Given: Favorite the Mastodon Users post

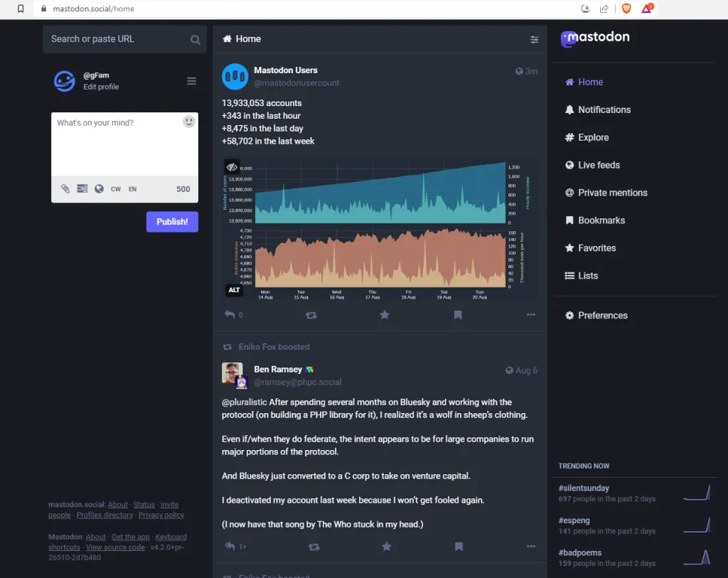Looking at the screenshot, I should coord(385,315).
